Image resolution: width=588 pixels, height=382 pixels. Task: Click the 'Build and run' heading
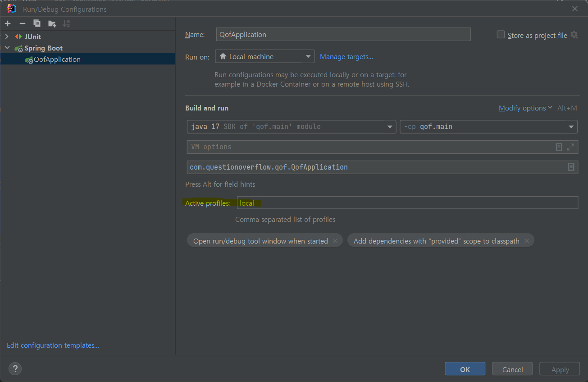click(x=207, y=108)
